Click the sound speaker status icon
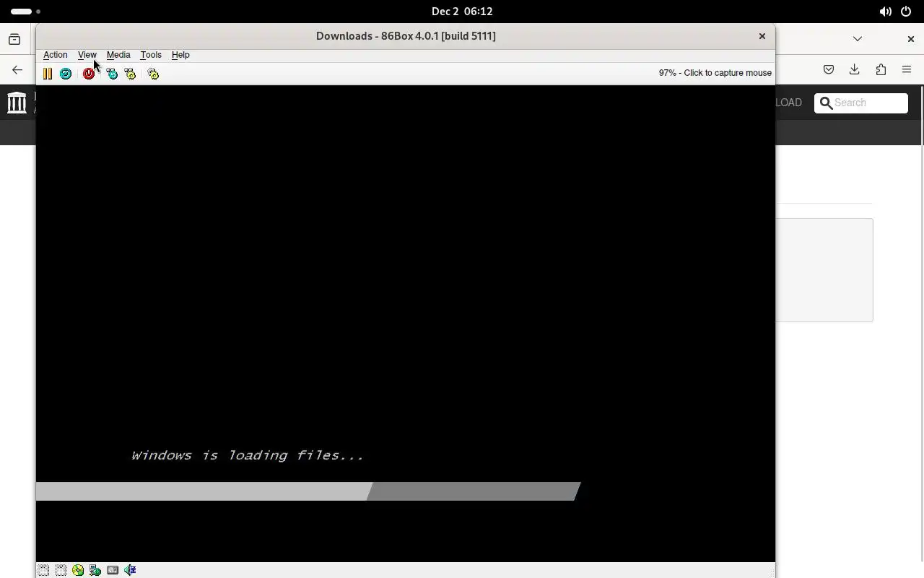Image resolution: width=924 pixels, height=578 pixels. click(x=130, y=570)
